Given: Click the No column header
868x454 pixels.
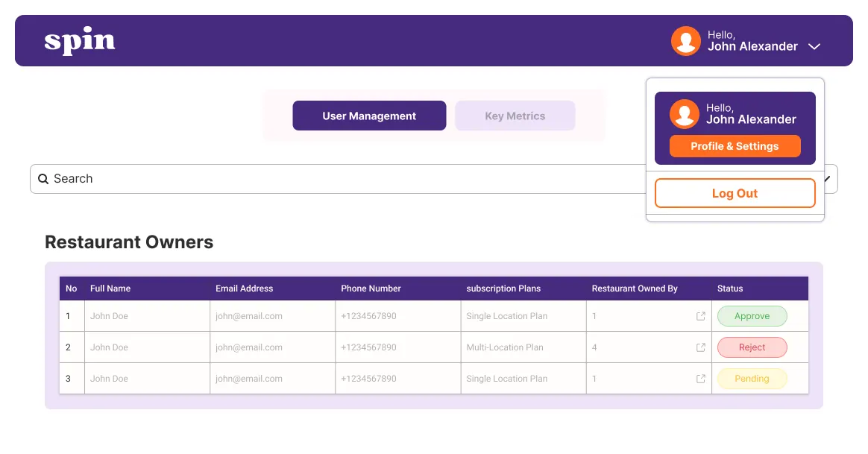Looking at the screenshot, I should pos(72,289).
